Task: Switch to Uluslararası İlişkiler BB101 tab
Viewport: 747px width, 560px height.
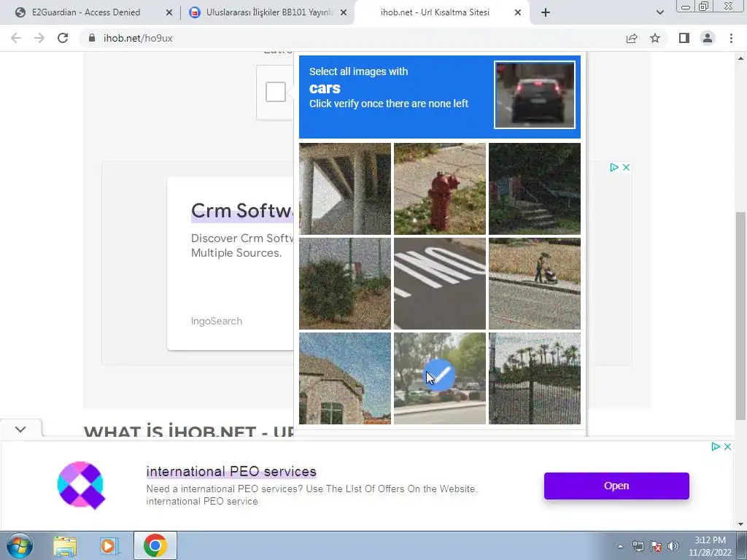Action: pos(269,12)
